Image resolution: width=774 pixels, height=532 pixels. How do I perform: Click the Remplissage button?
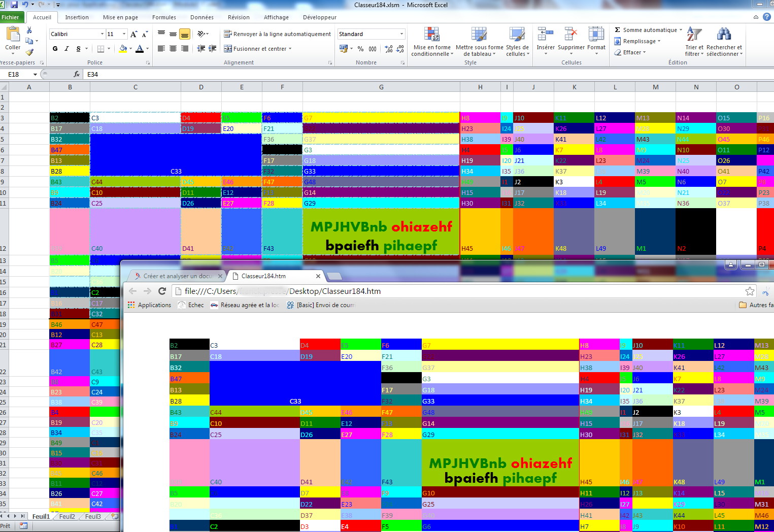tap(637, 41)
